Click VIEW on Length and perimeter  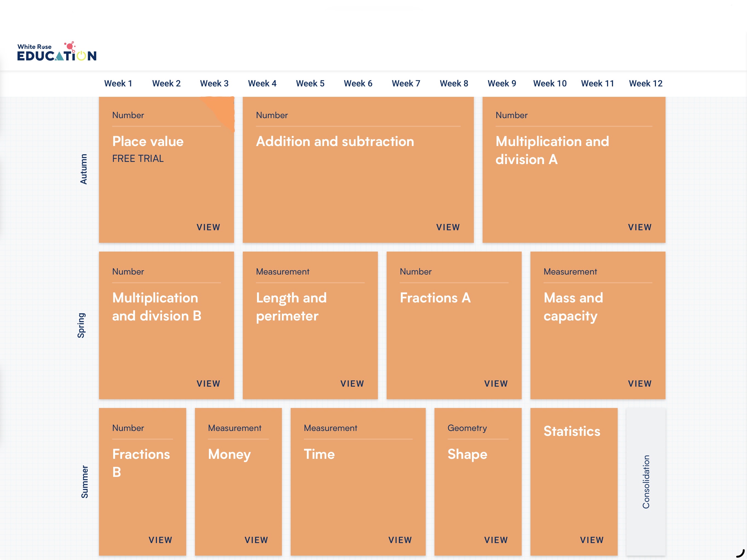point(352,383)
